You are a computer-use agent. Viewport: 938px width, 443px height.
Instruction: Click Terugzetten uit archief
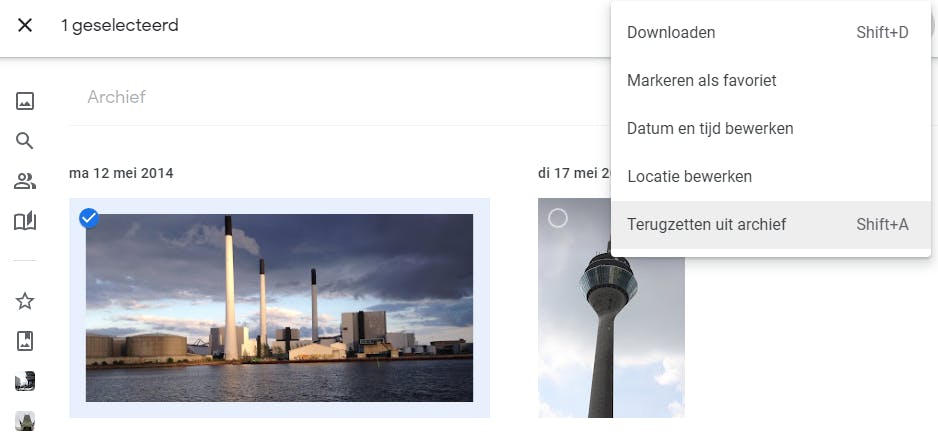pyautogui.click(x=706, y=224)
